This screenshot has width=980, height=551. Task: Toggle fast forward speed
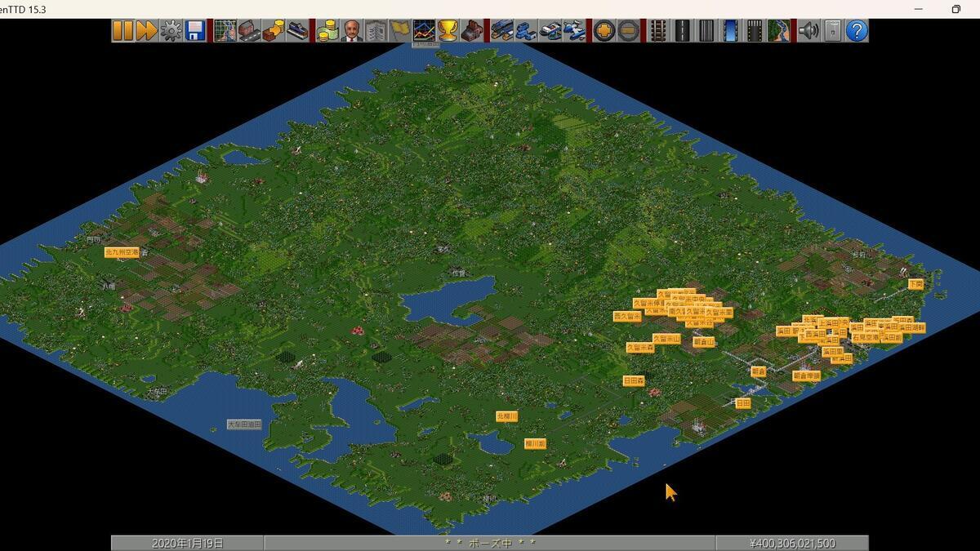tap(146, 31)
